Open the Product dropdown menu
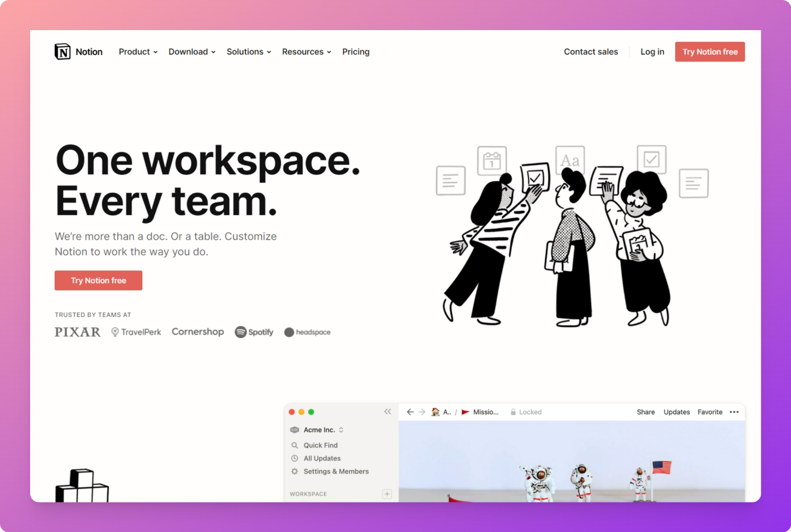791x532 pixels. coord(138,52)
